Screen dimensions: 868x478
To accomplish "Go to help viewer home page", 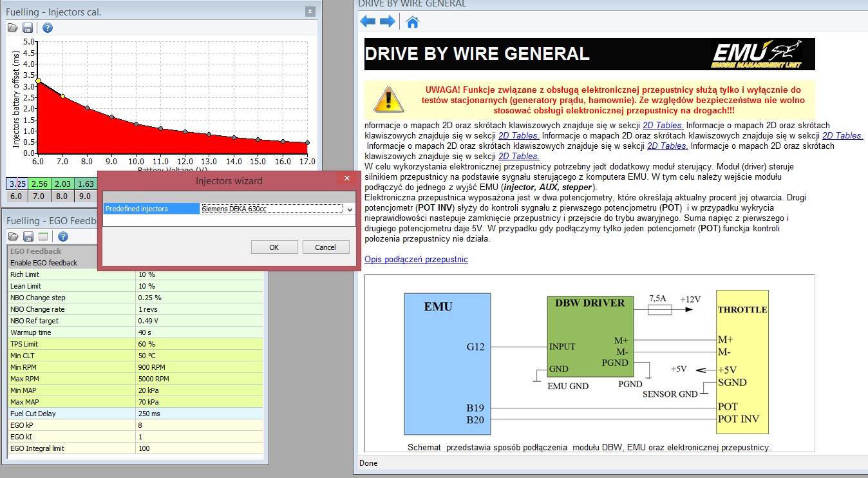I will pyautogui.click(x=413, y=23).
